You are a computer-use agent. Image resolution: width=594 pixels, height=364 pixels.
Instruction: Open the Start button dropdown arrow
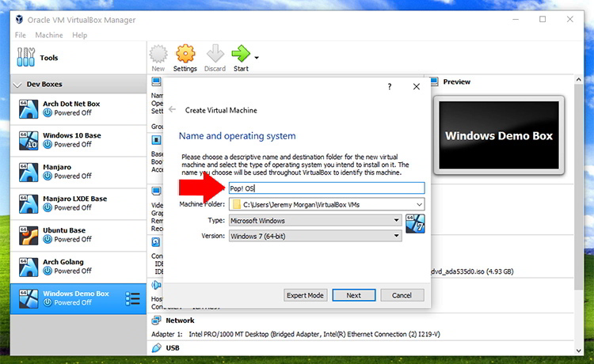257,58
